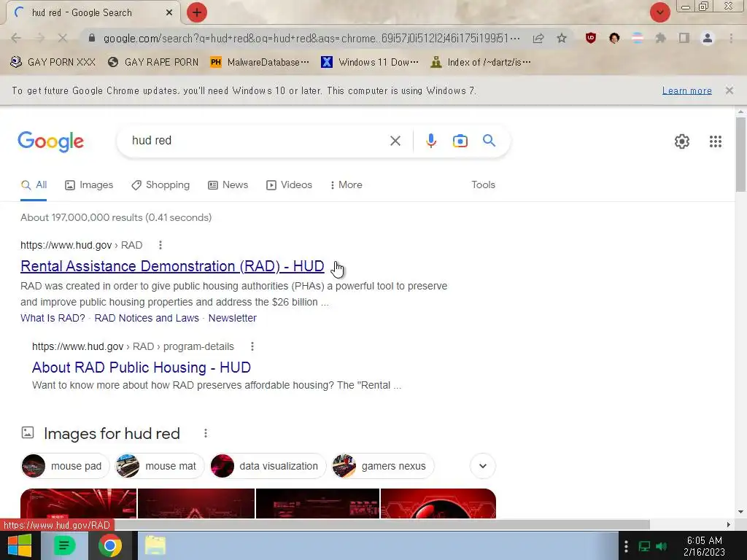This screenshot has height=560, width=747.
Task: Dismiss the Chrome update notification bar
Action: click(x=729, y=90)
